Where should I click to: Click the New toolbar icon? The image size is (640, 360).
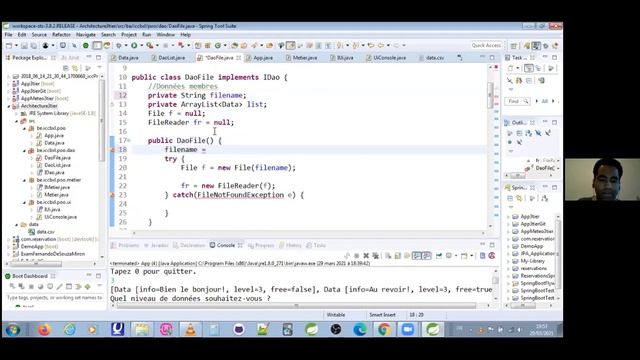(9, 46)
